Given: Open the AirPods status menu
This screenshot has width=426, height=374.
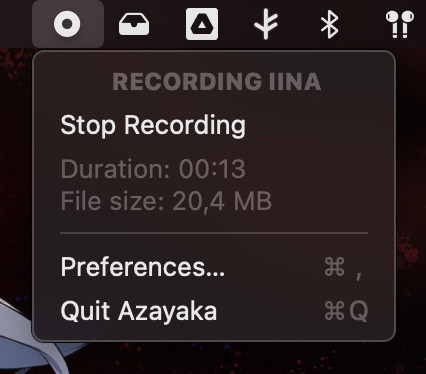Looking at the screenshot, I should 400,24.
